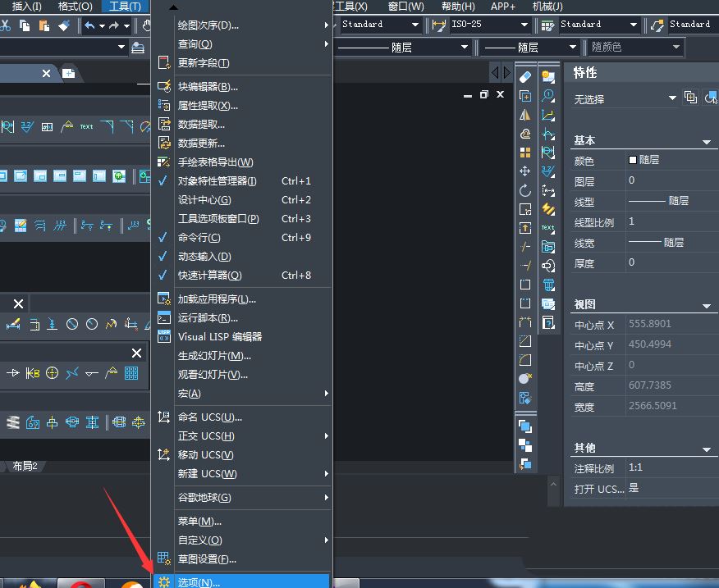Open the 帮助(H) menu
Viewport: 719px width, 588px height.
pos(458,7)
